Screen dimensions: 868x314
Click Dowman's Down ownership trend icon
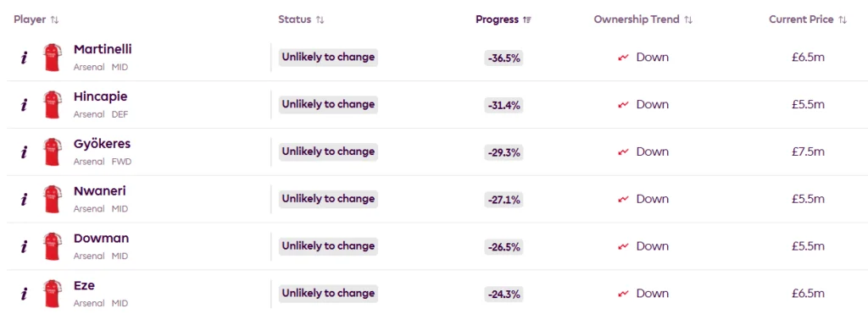click(623, 246)
